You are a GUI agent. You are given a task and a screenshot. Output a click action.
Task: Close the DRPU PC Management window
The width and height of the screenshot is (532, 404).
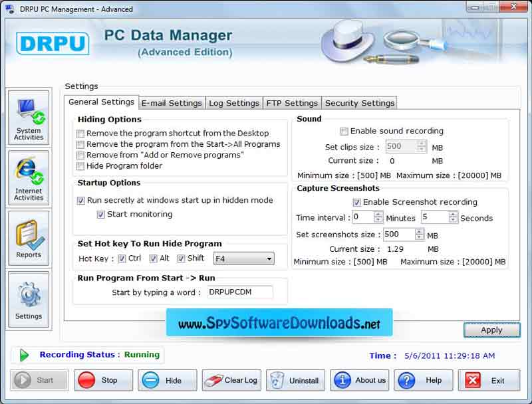click(x=513, y=7)
